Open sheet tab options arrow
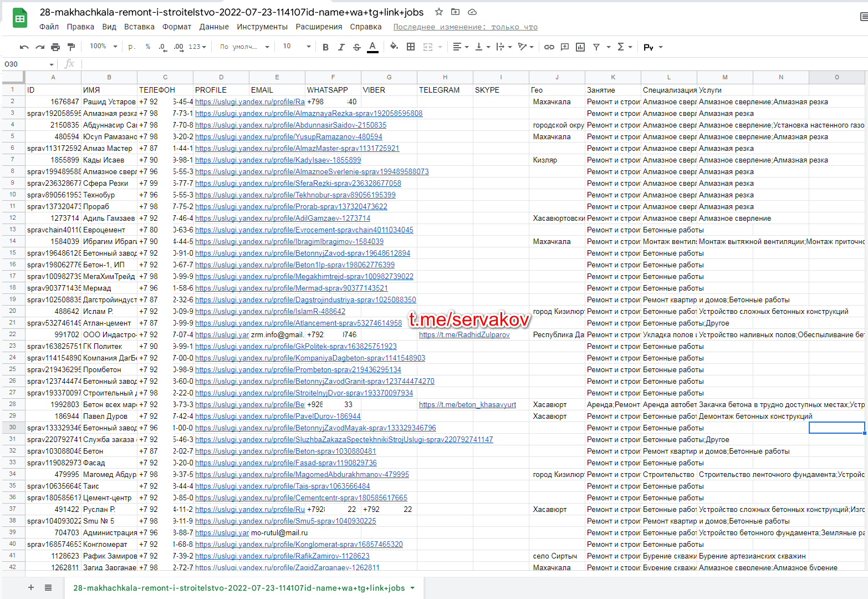The width and height of the screenshot is (868, 599). [x=412, y=588]
